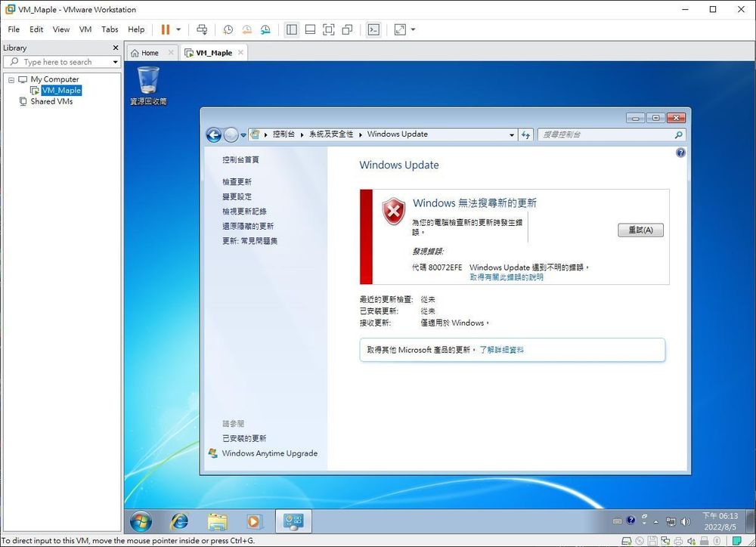Viewport: 756px width, 547px height.
Task: Open the VM menu
Action: pos(85,29)
